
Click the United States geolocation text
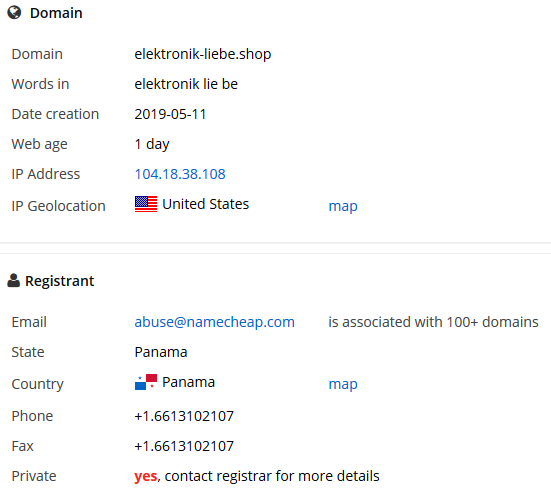coord(206,204)
